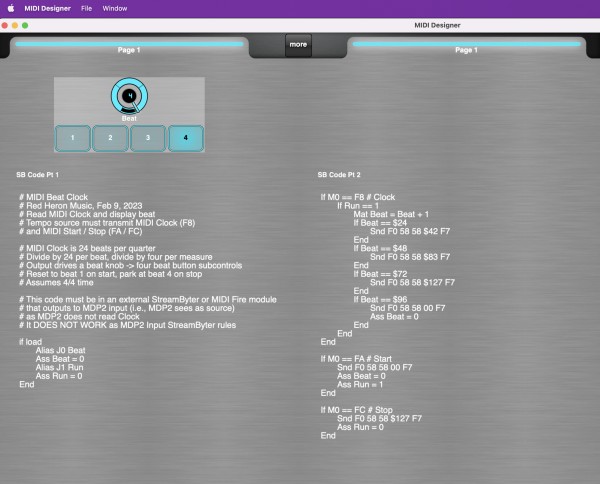600x484 pixels.
Task: Select the left Page 1 tab
Action: (129, 47)
